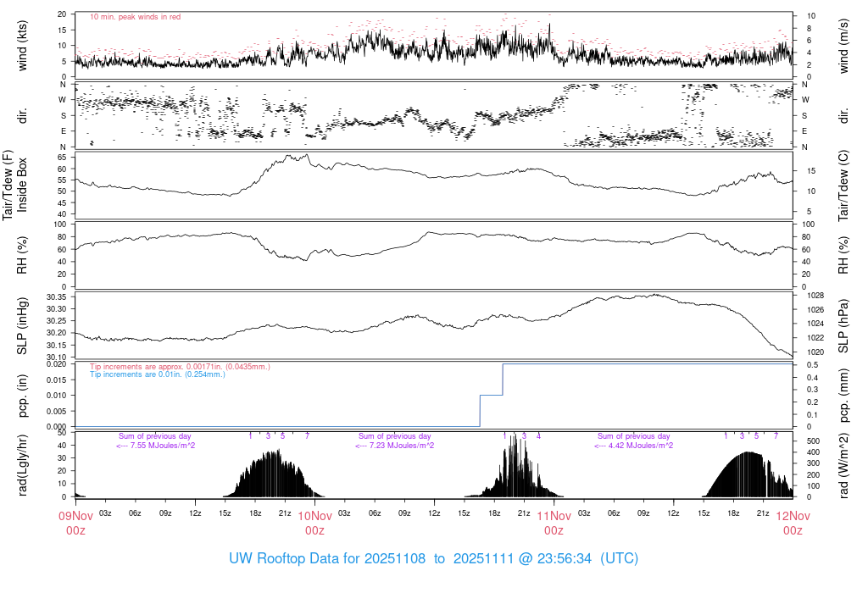
Task: Click the '7.23 MJoules/m^2' daily sum text
Action: (395, 446)
